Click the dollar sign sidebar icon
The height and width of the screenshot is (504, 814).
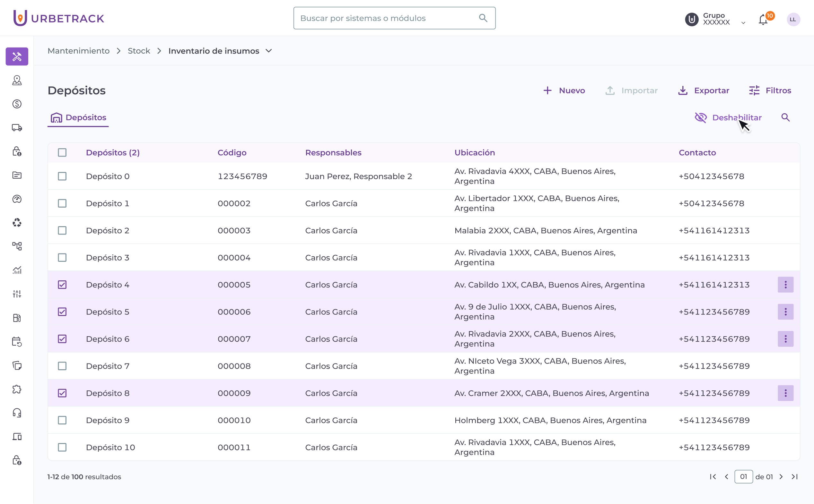[x=17, y=104]
